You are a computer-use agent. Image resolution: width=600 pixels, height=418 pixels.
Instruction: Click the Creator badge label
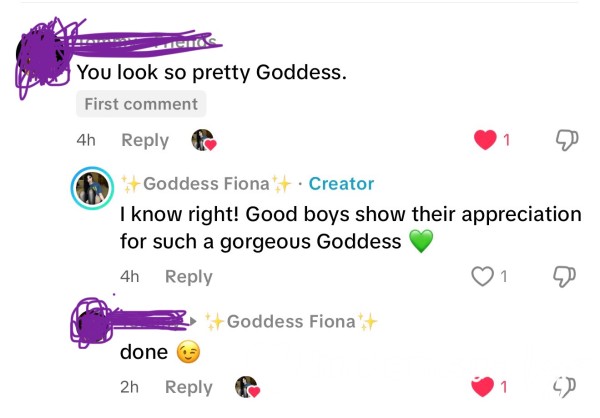point(341,184)
